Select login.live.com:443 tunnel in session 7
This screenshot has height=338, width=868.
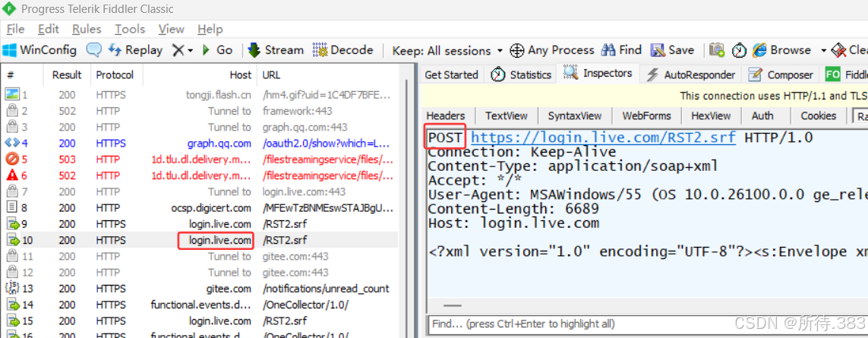tap(304, 191)
